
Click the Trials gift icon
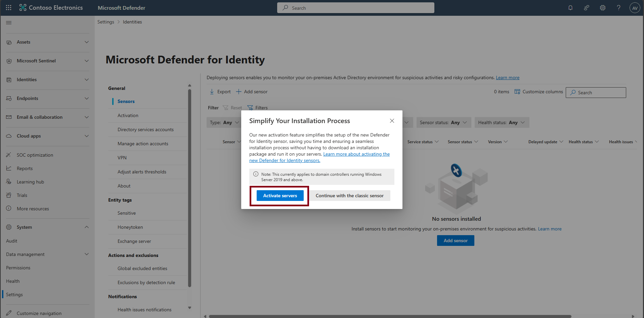pos(9,195)
